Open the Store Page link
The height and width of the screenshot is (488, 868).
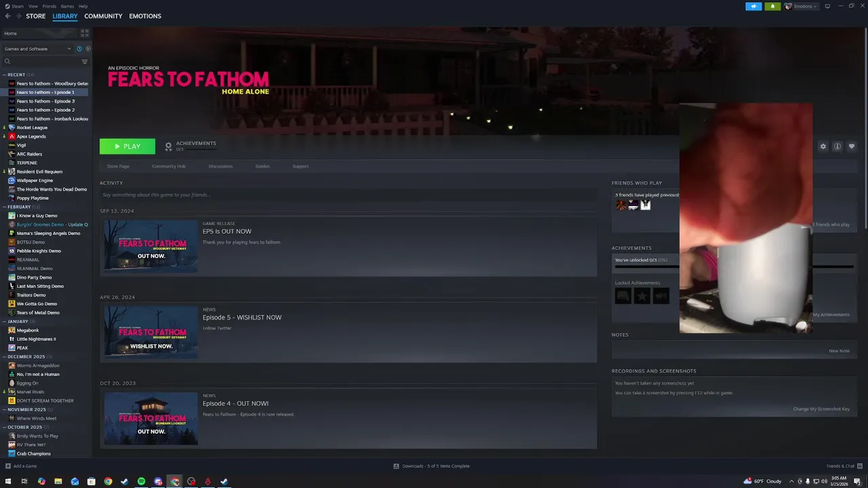(x=118, y=166)
